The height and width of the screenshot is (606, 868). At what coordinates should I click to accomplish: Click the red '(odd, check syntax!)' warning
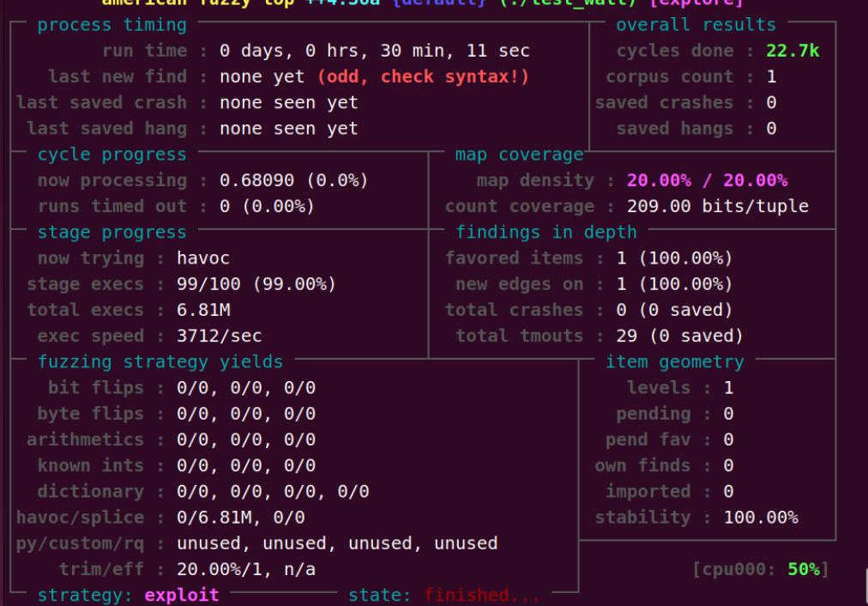pos(423,76)
